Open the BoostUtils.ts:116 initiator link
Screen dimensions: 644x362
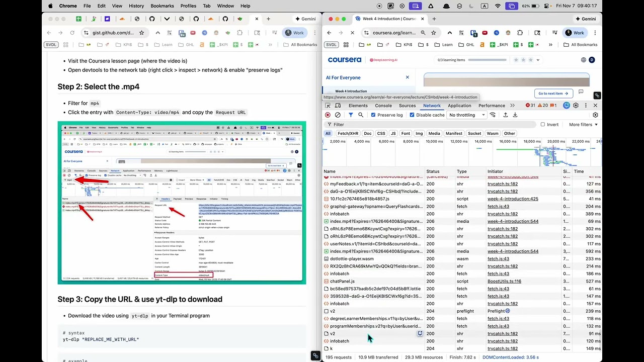pos(504,282)
